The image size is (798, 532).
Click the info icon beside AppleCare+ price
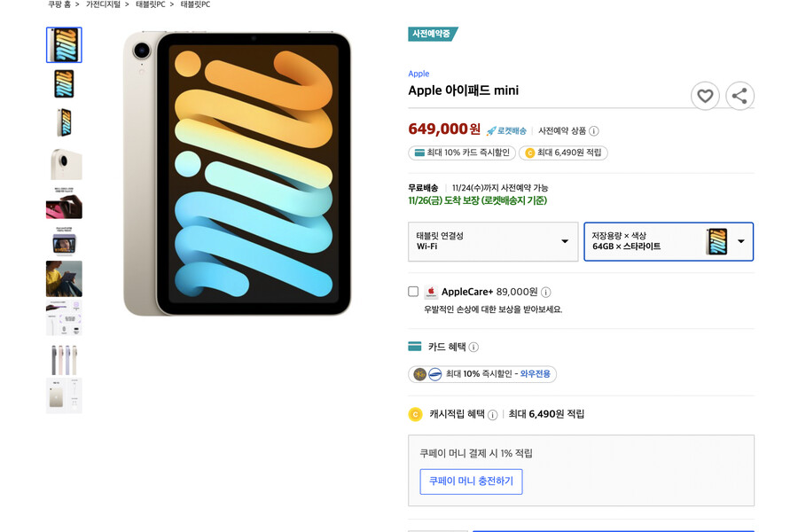click(546, 291)
